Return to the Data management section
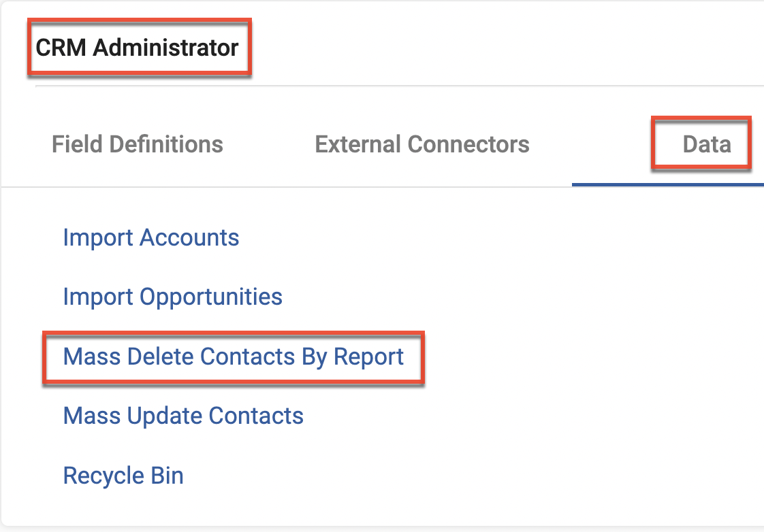This screenshot has width=764, height=532. coord(701,144)
